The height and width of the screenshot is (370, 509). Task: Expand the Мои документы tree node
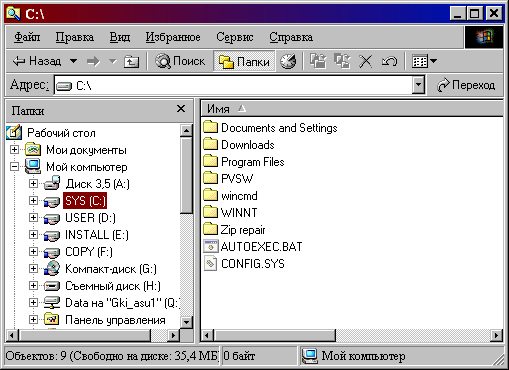14,150
